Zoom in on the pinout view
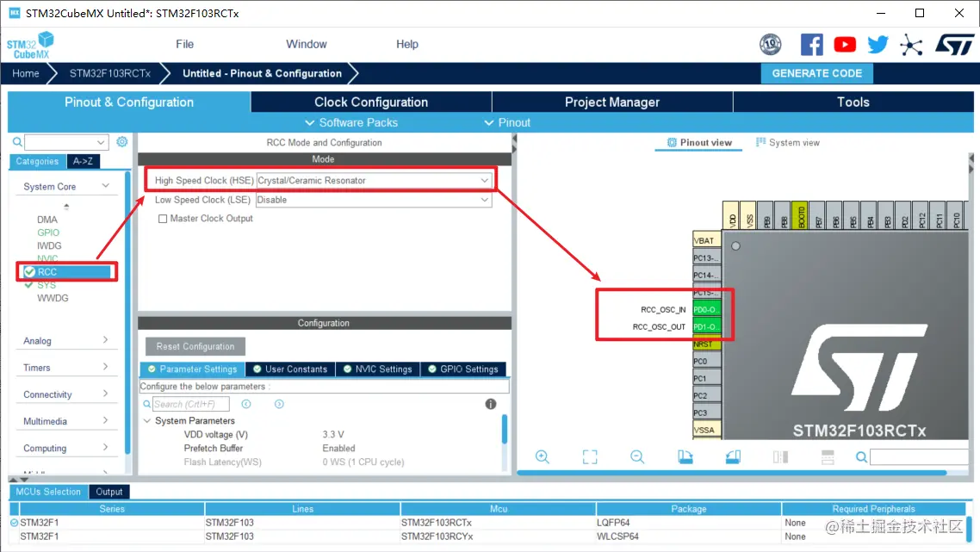The image size is (980, 552). tap(543, 457)
